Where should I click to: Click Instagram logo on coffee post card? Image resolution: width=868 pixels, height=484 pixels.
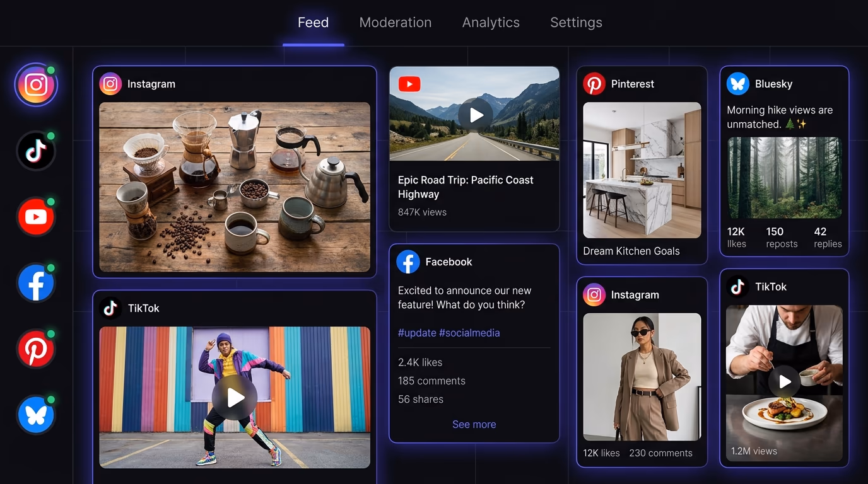coord(110,84)
